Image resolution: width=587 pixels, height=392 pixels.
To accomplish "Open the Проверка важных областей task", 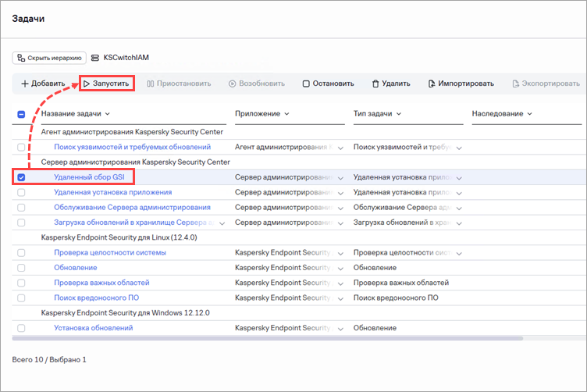I will click(101, 283).
